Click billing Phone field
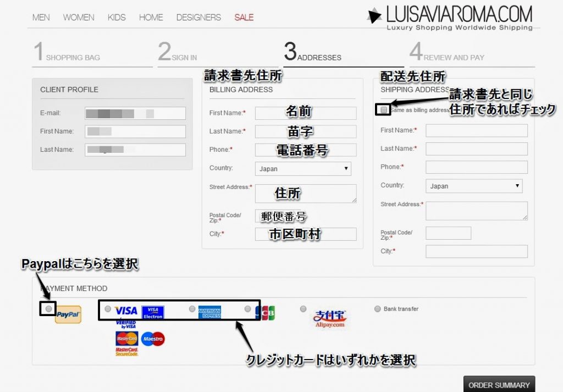This screenshot has width=563, height=392. [306, 150]
